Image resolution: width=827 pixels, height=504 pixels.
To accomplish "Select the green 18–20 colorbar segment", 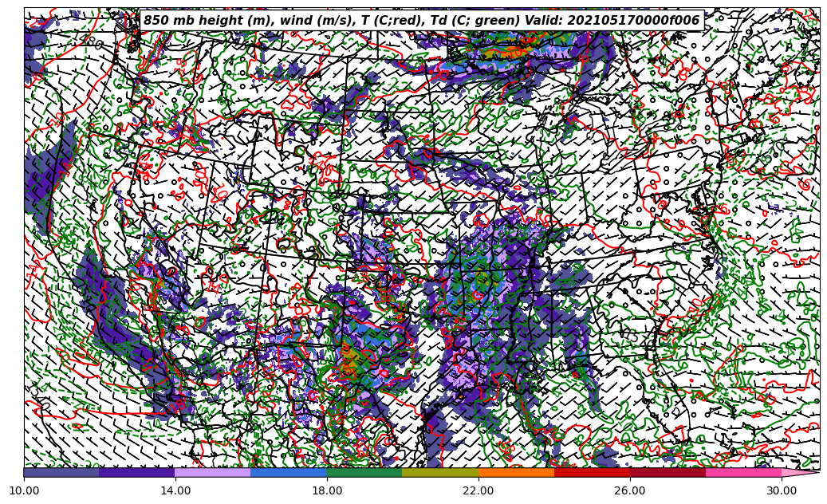I will pos(364,472).
